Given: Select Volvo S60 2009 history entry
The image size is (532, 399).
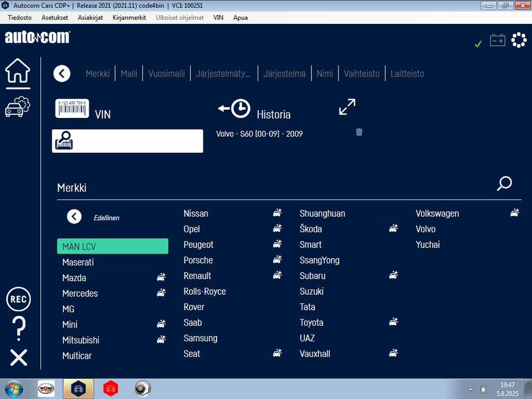Looking at the screenshot, I should pos(259,134).
